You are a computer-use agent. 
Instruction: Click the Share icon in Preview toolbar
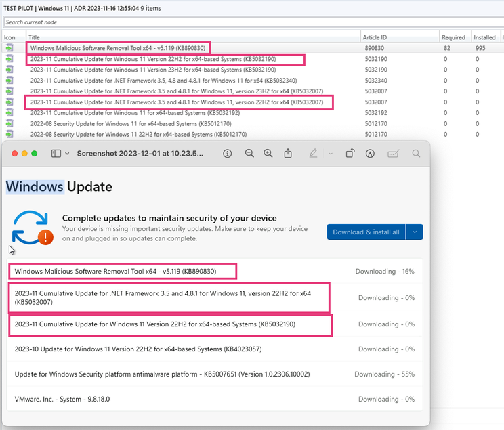(288, 153)
